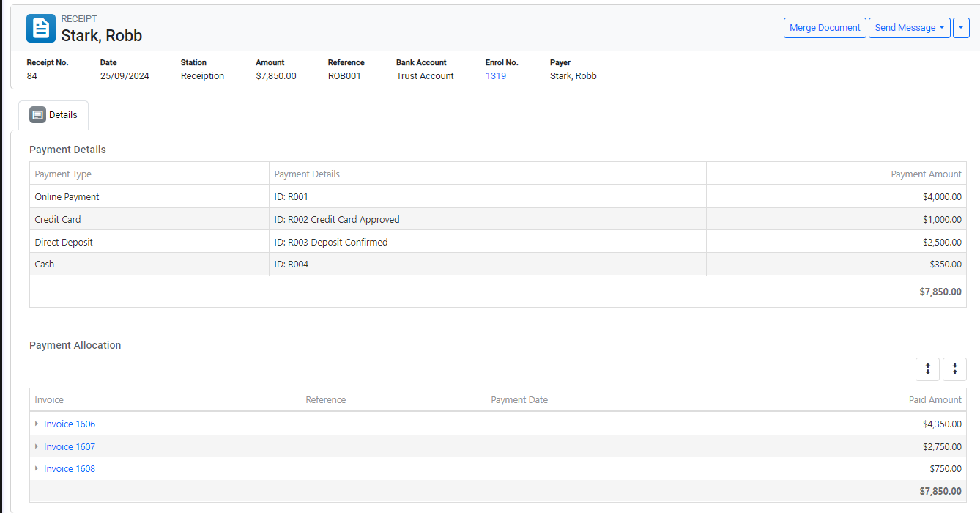Expand the Invoice 1608 row arrow
This screenshot has height=513, width=980.
[37, 468]
